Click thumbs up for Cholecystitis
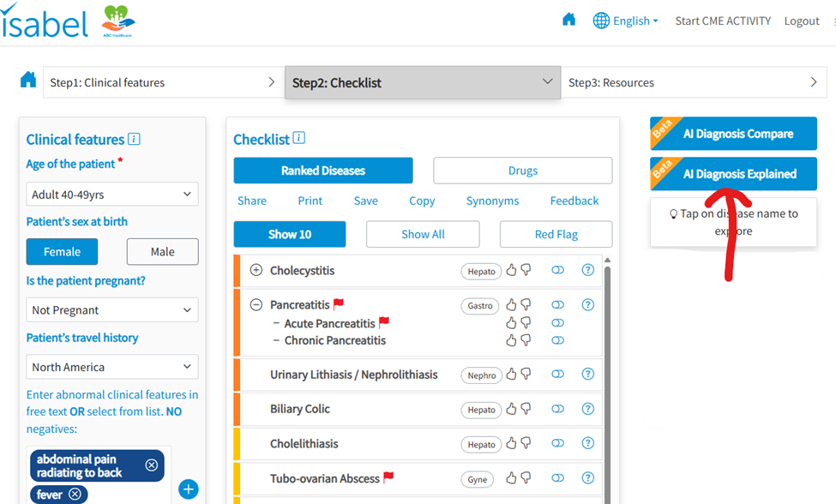The width and height of the screenshot is (836, 504). click(511, 270)
